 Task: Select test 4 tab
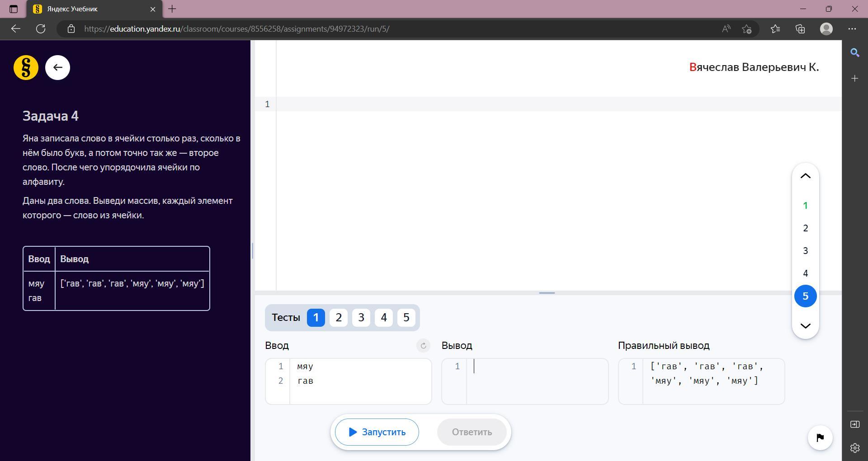tap(384, 318)
